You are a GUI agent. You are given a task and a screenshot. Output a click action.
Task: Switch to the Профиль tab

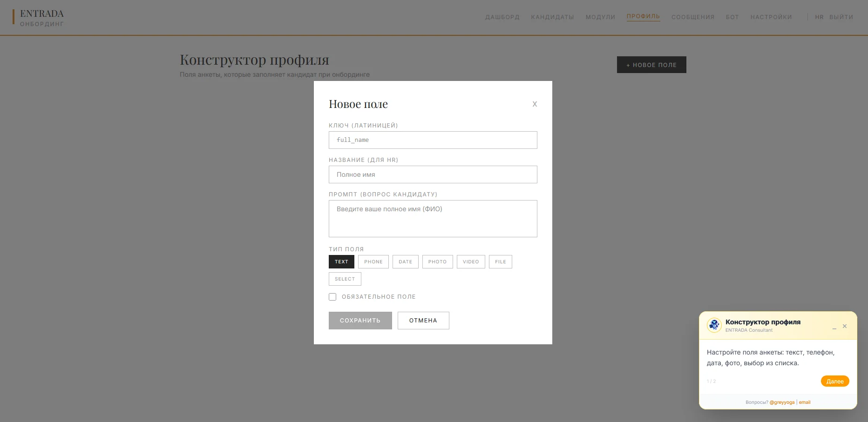(643, 16)
